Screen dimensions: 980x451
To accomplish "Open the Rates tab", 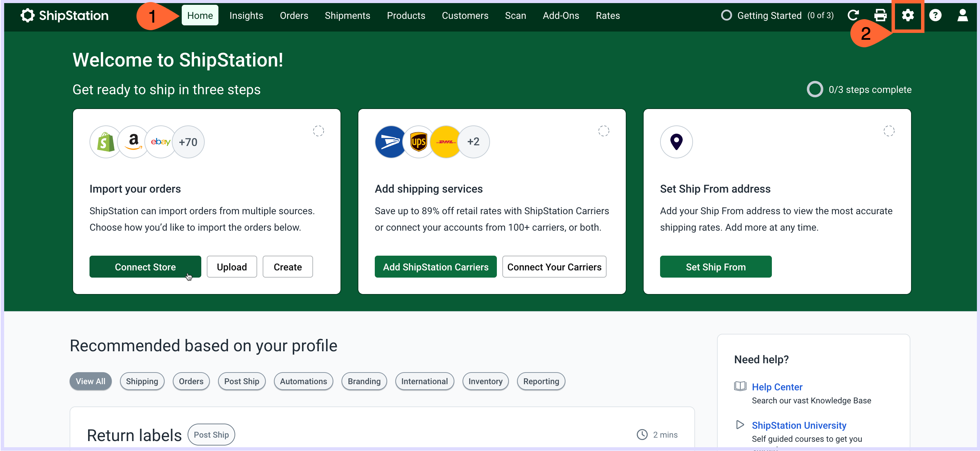I will click(608, 15).
